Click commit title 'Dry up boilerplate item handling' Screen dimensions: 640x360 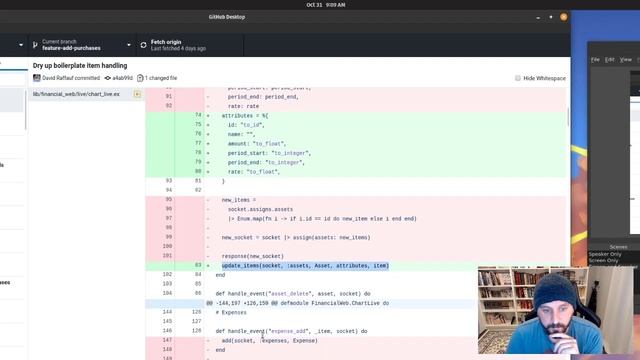[80, 65]
